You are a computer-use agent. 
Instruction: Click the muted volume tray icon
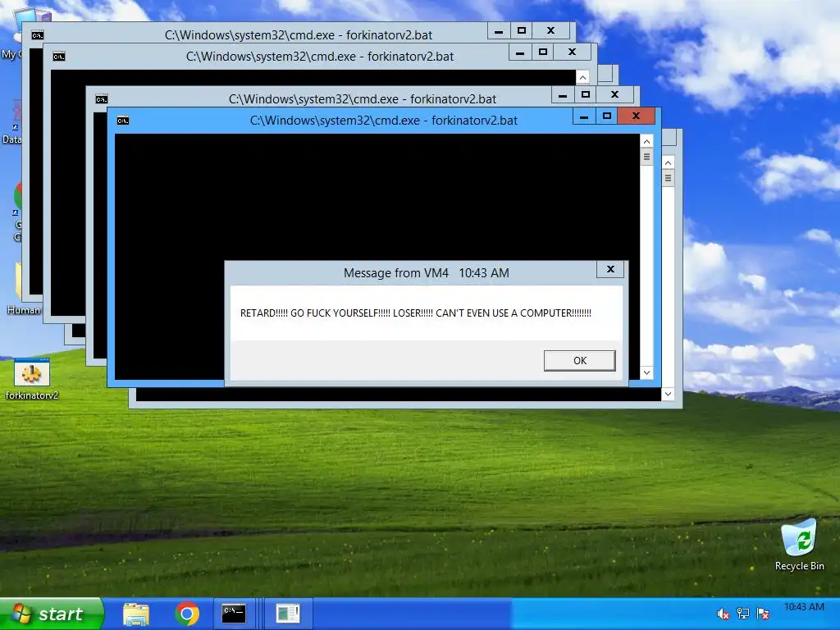coord(724,614)
